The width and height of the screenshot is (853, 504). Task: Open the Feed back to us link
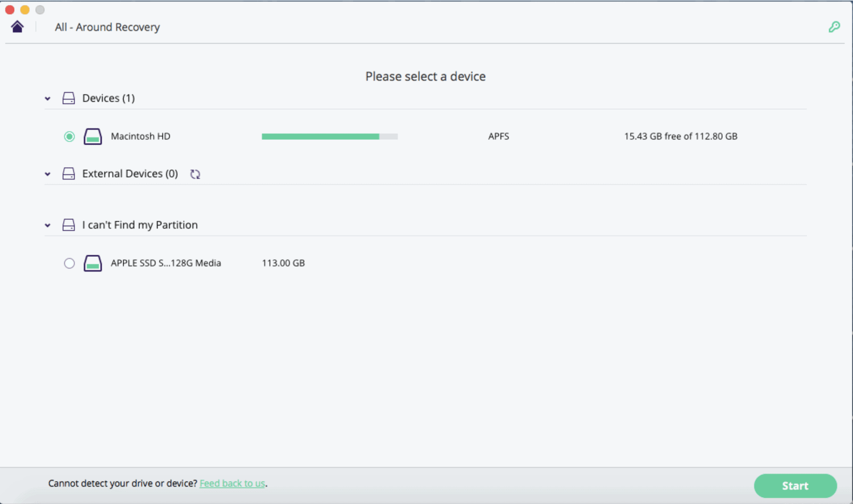click(232, 484)
